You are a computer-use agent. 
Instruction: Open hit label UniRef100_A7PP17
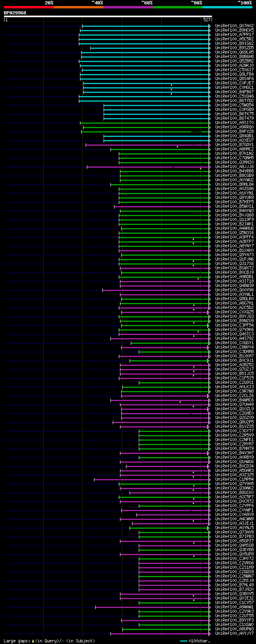pyautogui.click(x=234, y=35)
